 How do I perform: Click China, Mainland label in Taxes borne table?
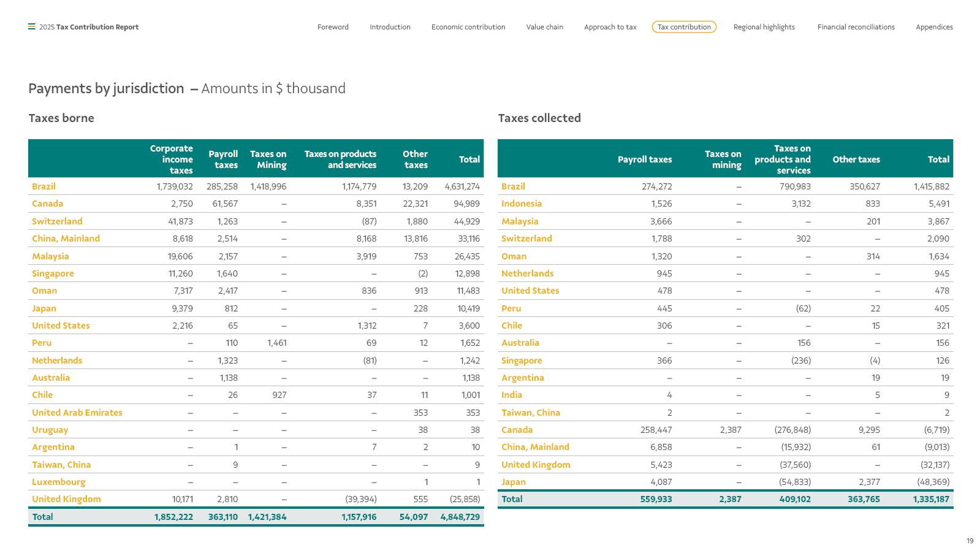[x=66, y=238]
